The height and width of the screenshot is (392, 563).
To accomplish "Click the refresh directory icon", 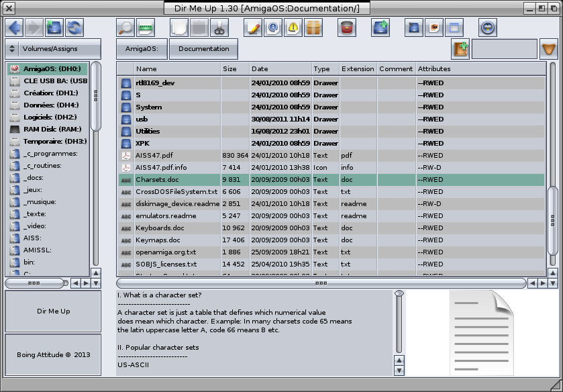I will (x=74, y=28).
